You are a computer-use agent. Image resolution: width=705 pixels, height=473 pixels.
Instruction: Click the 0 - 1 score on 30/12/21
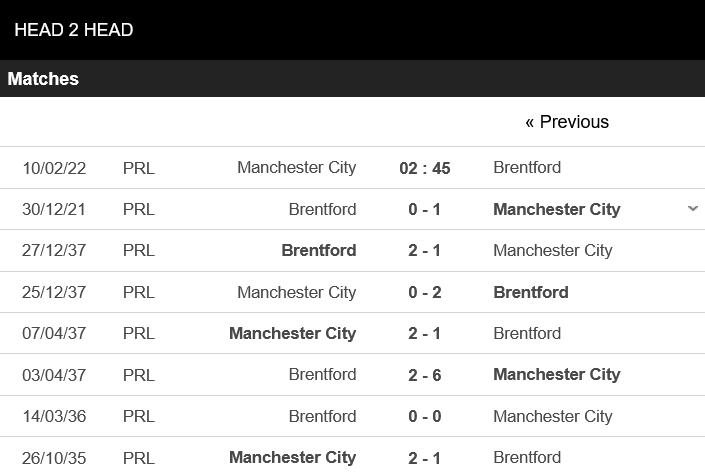coord(425,210)
